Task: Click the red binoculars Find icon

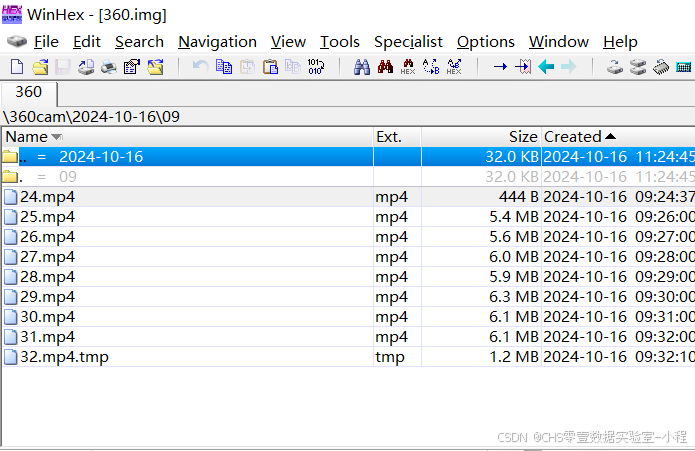Action: click(385, 67)
